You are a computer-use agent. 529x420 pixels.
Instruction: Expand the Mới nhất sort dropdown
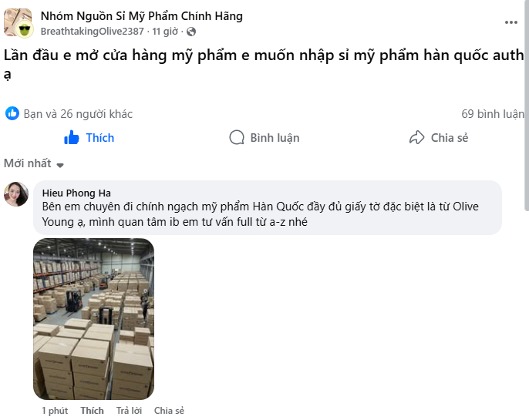tap(34, 163)
